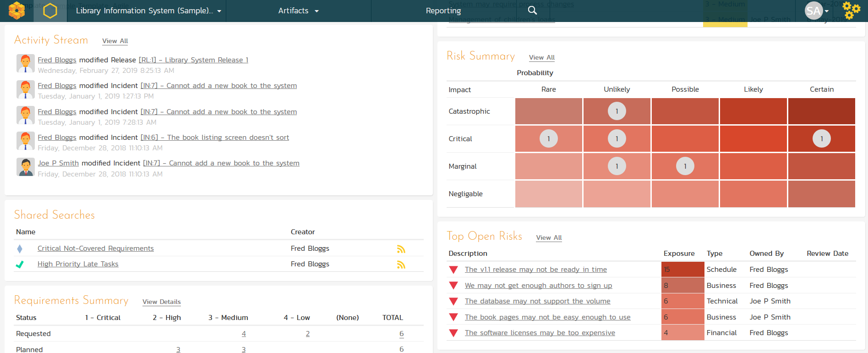Click the exposure 15 cell for v1.1 release

682,270
